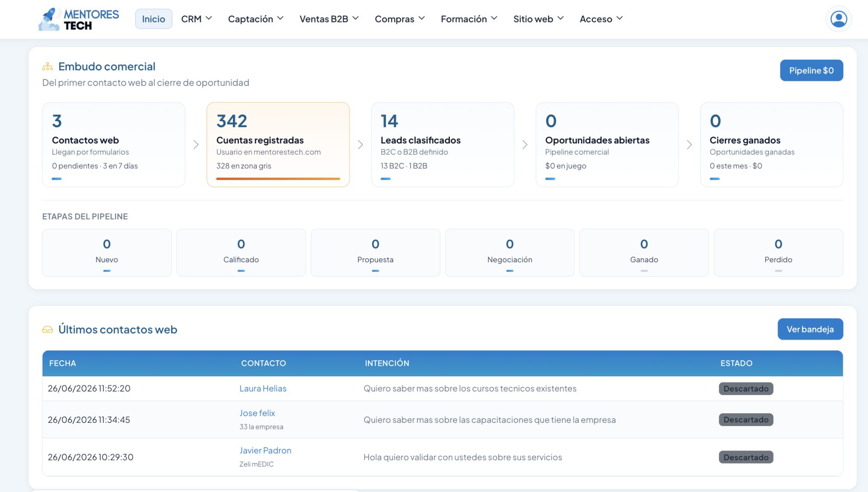Click arrow between Cuentas registradas and Leads clasificados
Viewport: 868px width, 492px height.
point(360,145)
